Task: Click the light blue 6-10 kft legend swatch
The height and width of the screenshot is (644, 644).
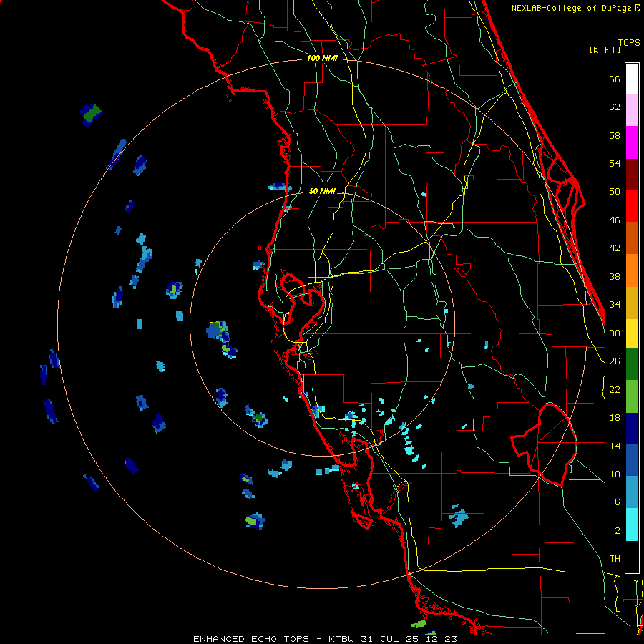Action: (632, 492)
